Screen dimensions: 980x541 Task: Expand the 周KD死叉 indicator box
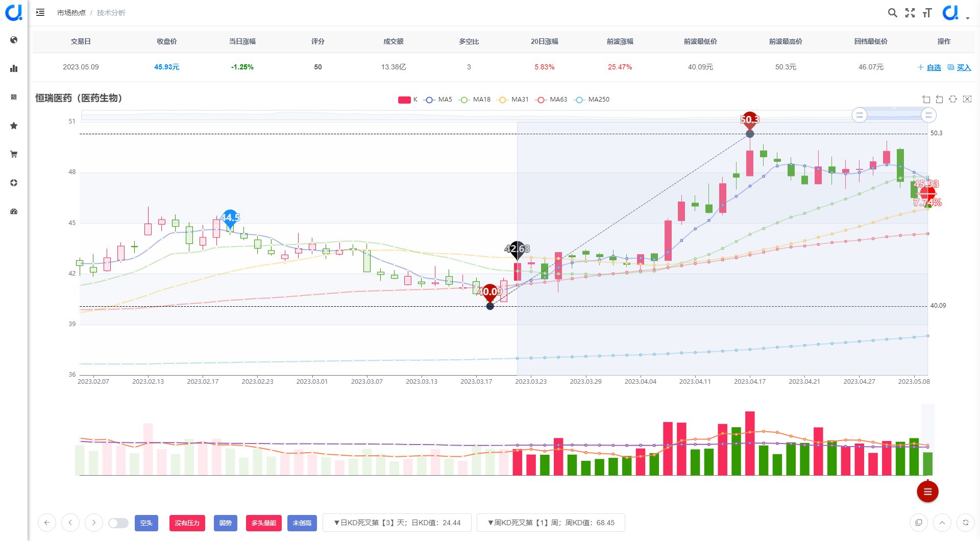tap(551, 523)
